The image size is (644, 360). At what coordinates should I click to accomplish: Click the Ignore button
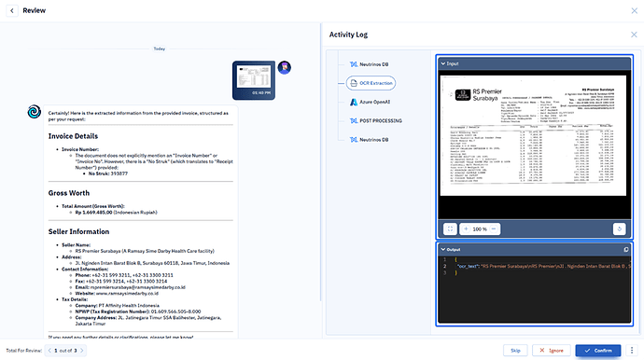552,351
